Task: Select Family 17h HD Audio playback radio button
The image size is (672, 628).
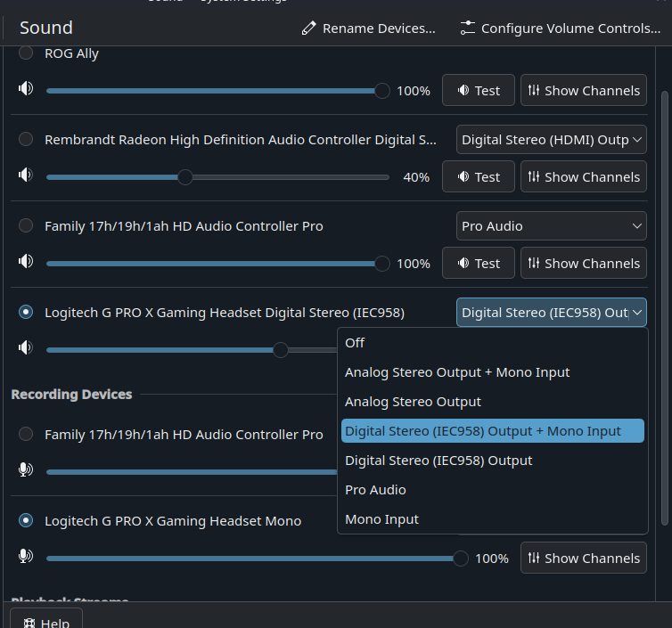Action: coord(26,225)
